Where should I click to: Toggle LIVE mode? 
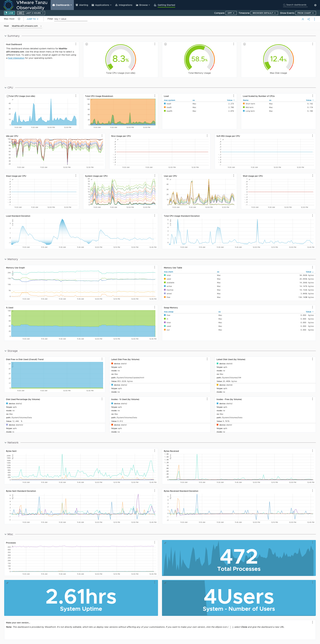point(9,13)
